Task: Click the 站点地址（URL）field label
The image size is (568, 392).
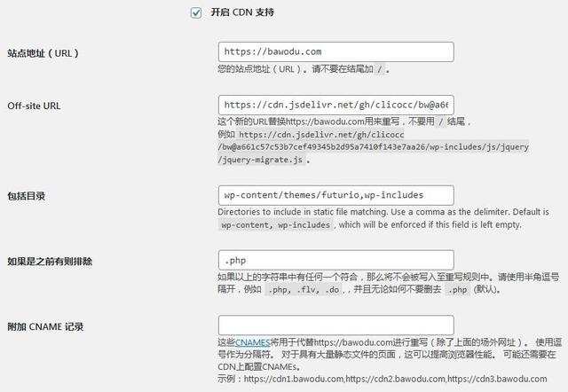Action: 43,53
